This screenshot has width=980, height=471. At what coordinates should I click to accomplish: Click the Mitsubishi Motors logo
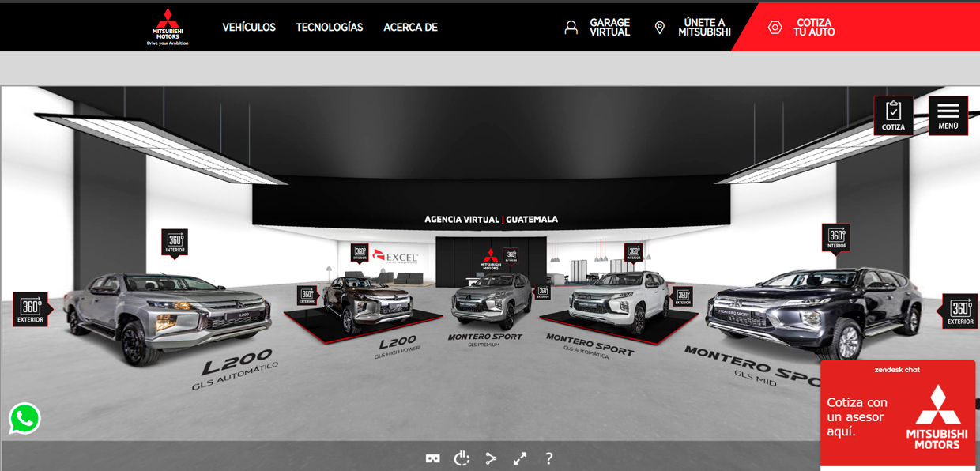(x=166, y=26)
